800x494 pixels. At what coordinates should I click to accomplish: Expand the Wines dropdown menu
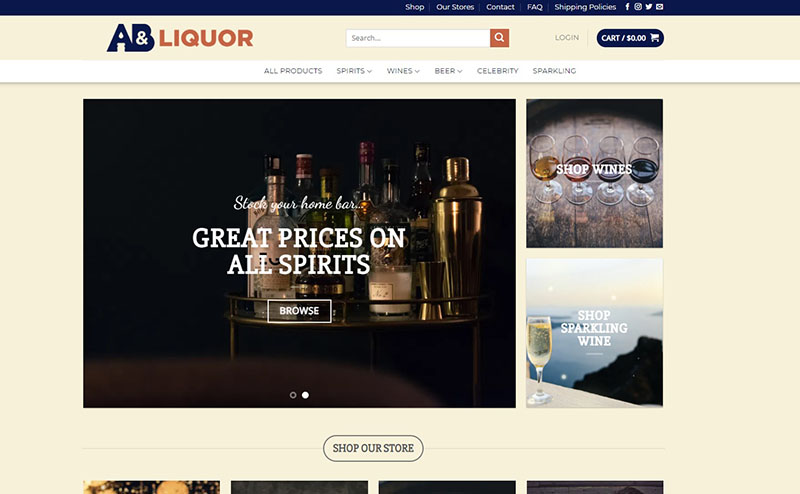click(x=403, y=71)
